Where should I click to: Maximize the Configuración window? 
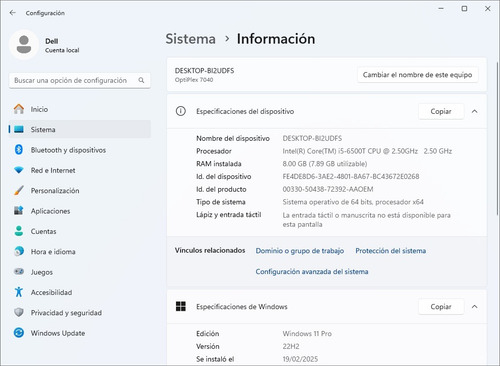464,9
